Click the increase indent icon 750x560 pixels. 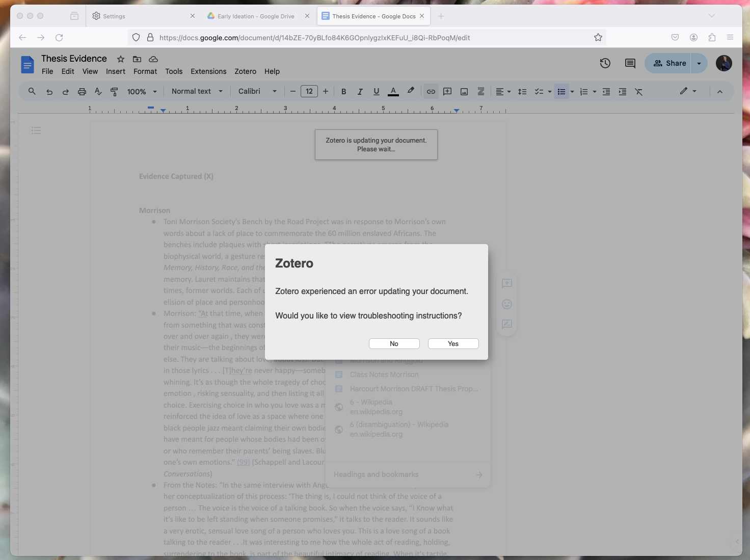(623, 92)
